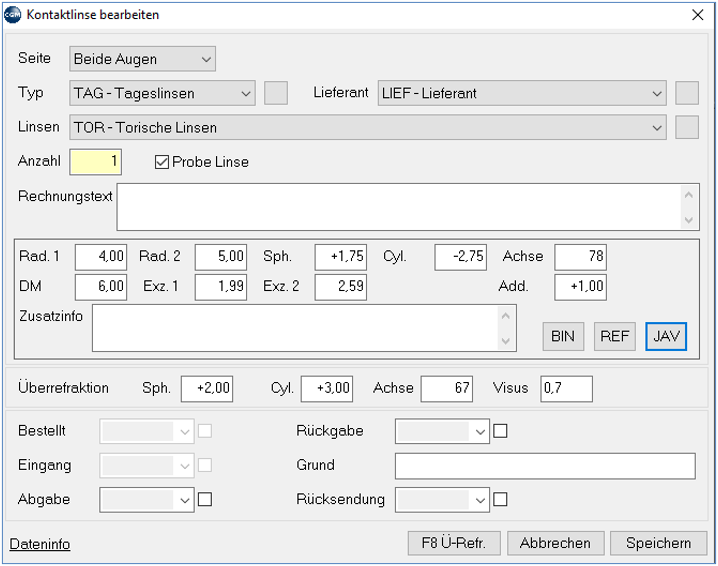Viewport: 718px width, 566px height.
Task: Open the Dateninfo link
Action: 40,544
